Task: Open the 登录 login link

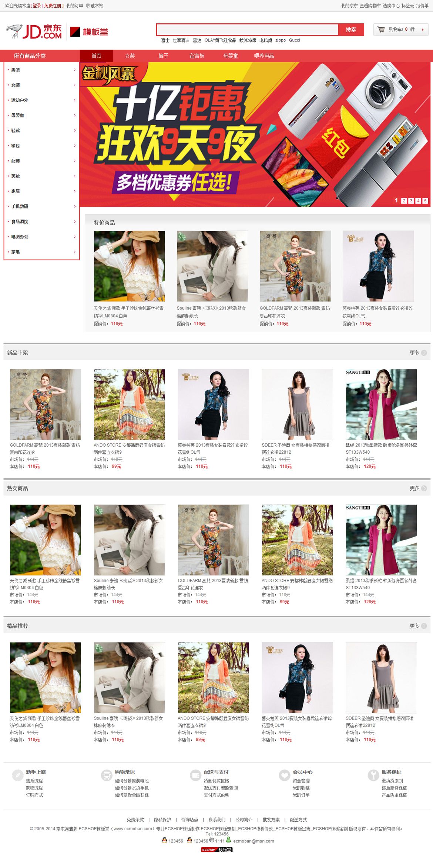Action: pyautogui.click(x=37, y=6)
